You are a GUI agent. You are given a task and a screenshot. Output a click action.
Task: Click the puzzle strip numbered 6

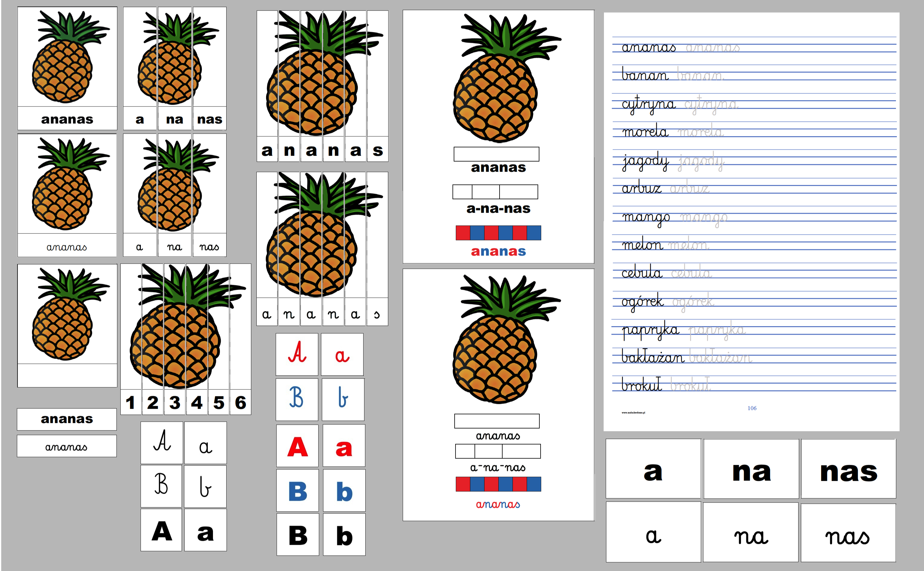pos(240,402)
